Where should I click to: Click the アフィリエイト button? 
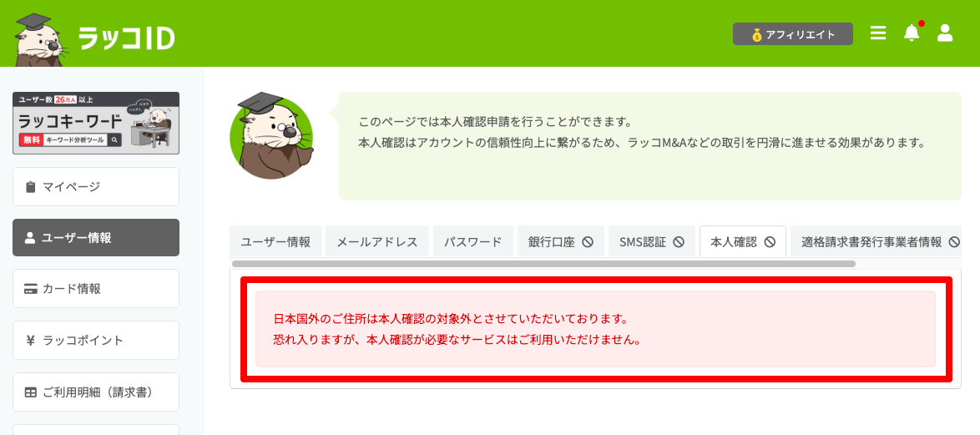[x=792, y=34]
